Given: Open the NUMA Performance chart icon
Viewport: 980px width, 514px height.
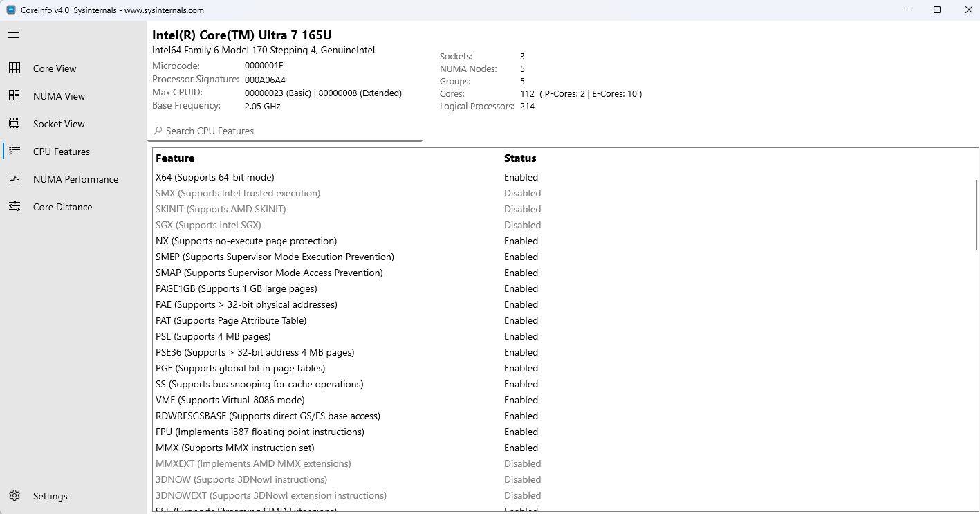Looking at the screenshot, I should coord(15,178).
